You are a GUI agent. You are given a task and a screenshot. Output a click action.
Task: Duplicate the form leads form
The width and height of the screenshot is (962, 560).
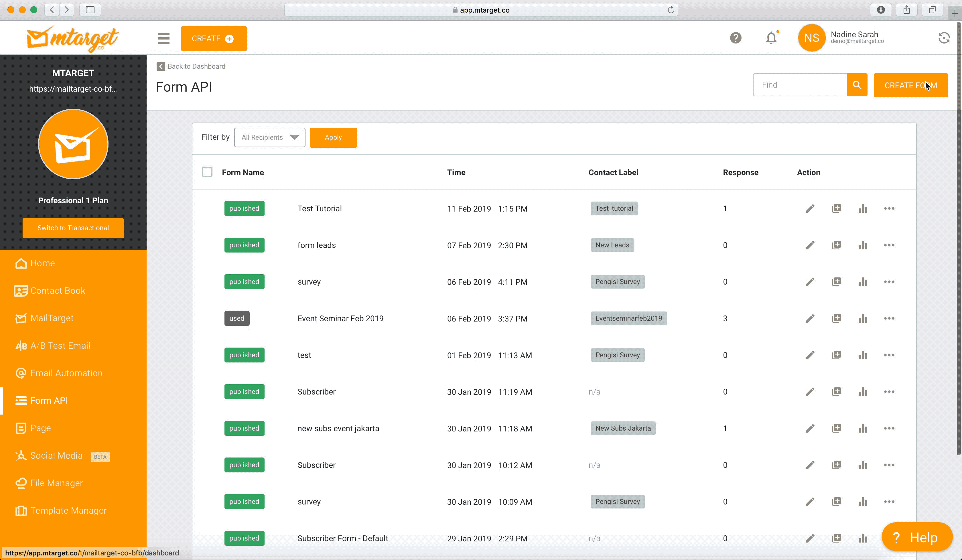tap(836, 245)
